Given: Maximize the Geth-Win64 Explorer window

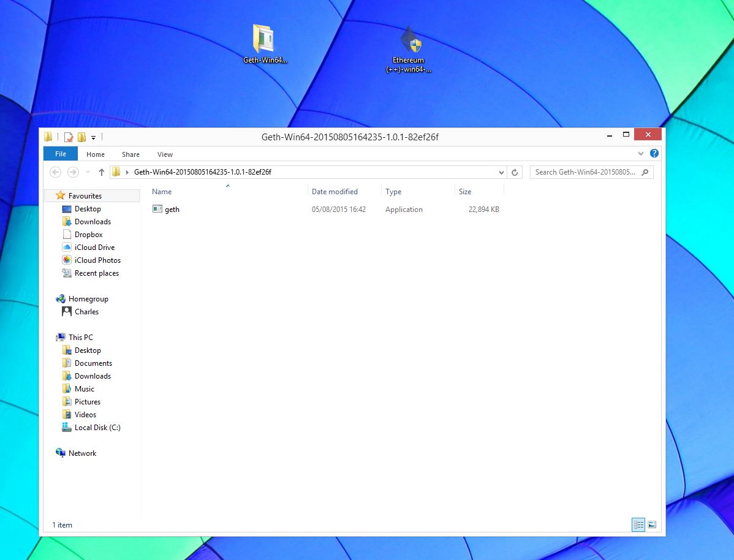Looking at the screenshot, I should 626,135.
